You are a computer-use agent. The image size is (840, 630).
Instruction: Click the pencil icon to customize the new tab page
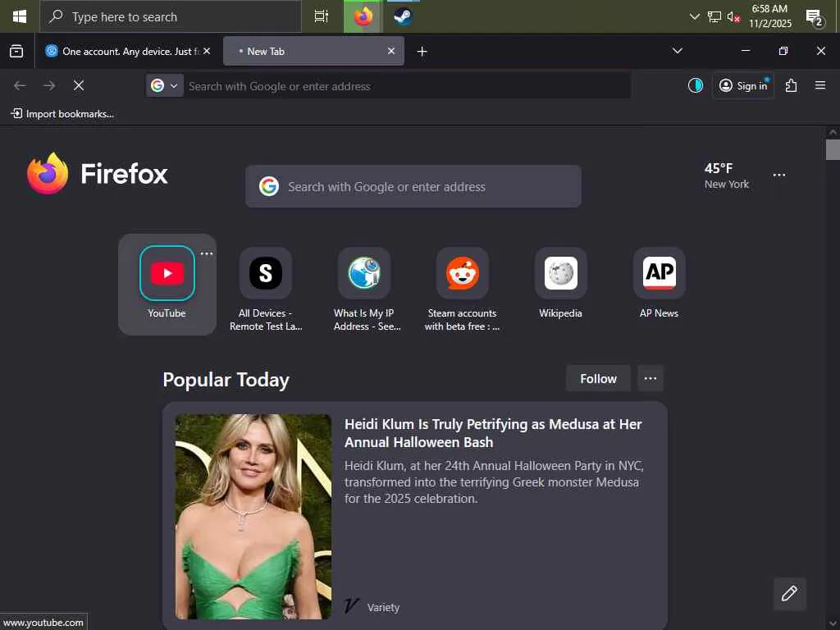790,594
